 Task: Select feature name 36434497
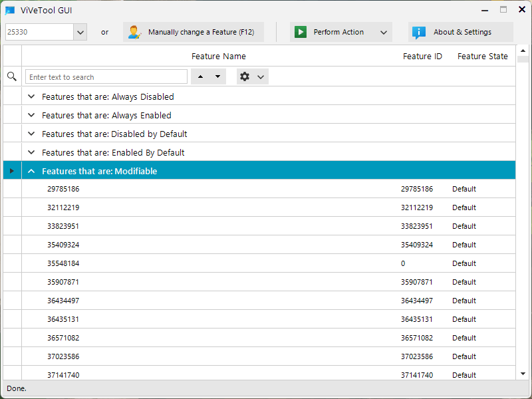pyautogui.click(x=63, y=301)
